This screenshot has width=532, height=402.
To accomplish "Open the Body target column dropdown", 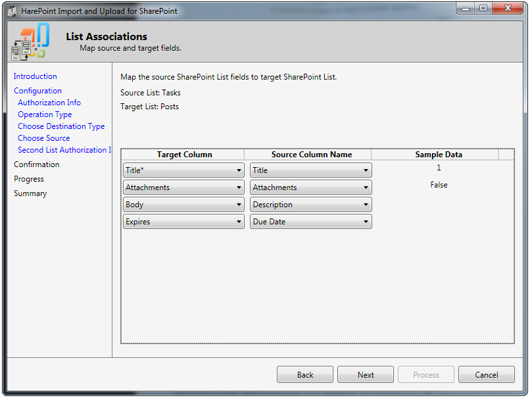I will point(183,205).
